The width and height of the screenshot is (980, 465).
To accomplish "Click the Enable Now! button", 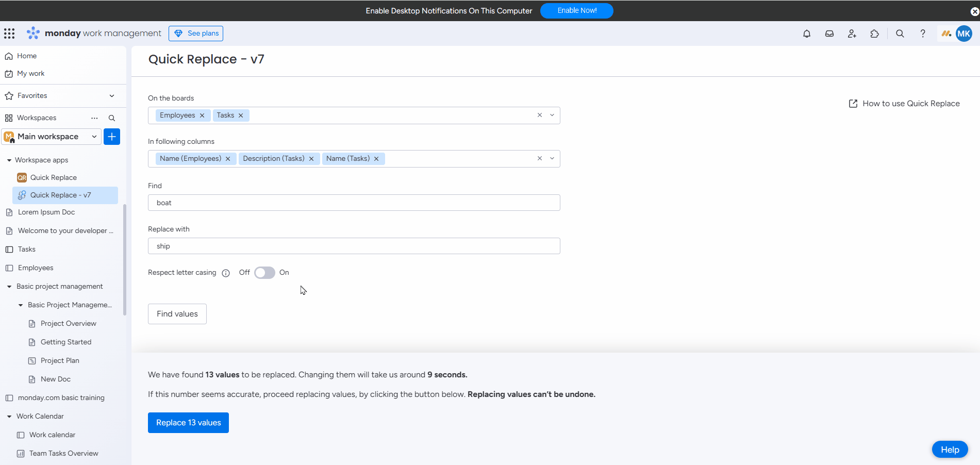I will pyautogui.click(x=577, y=11).
